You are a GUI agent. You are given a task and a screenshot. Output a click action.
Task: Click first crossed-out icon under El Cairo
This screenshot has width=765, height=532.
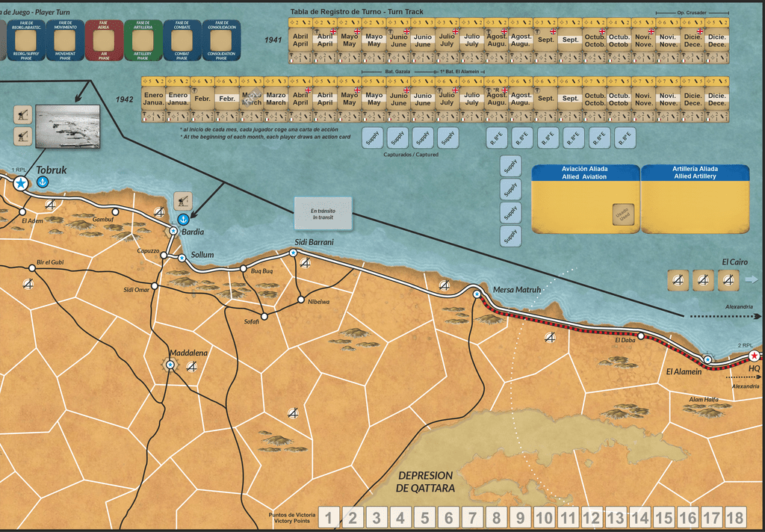point(678,279)
